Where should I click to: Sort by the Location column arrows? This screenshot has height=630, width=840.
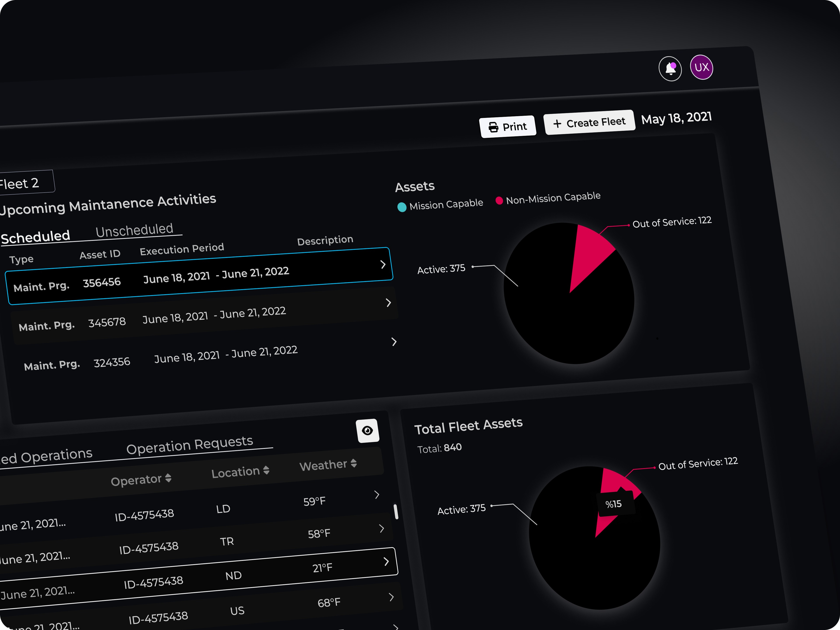[266, 470]
